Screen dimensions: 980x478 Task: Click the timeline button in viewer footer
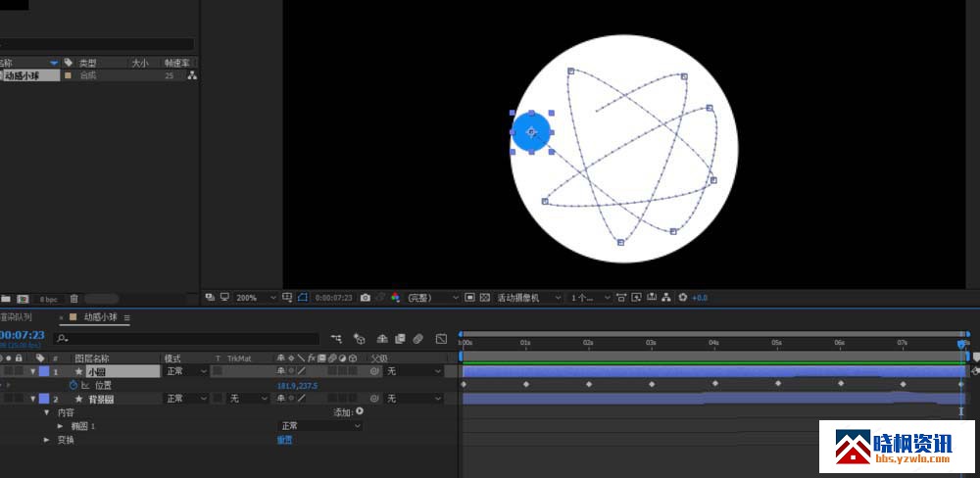tap(652, 298)
